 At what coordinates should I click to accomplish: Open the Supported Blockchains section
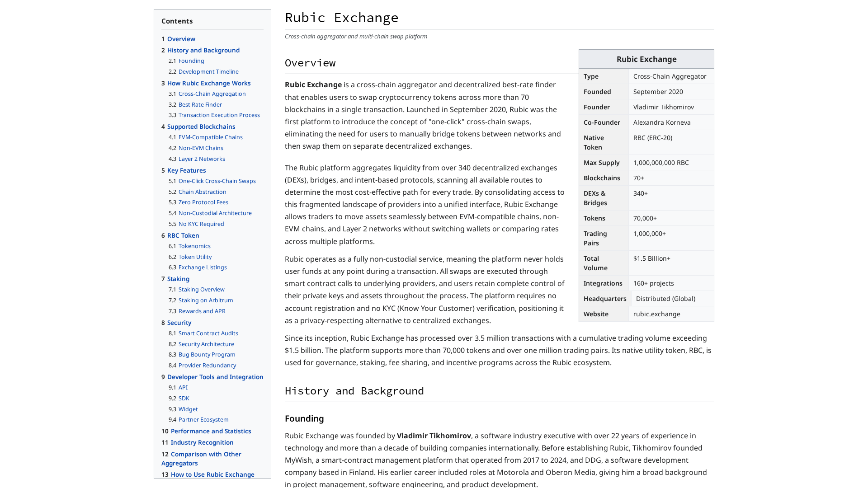coord(201,127)
